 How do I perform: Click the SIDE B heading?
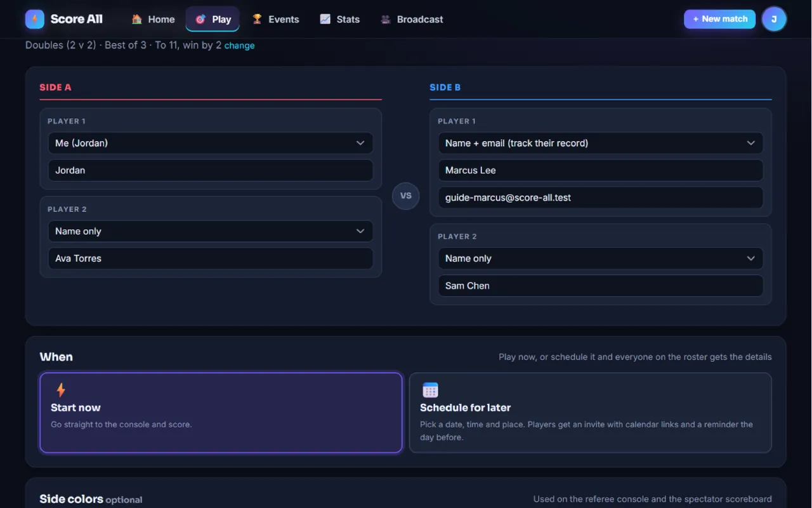click(445, 88)
